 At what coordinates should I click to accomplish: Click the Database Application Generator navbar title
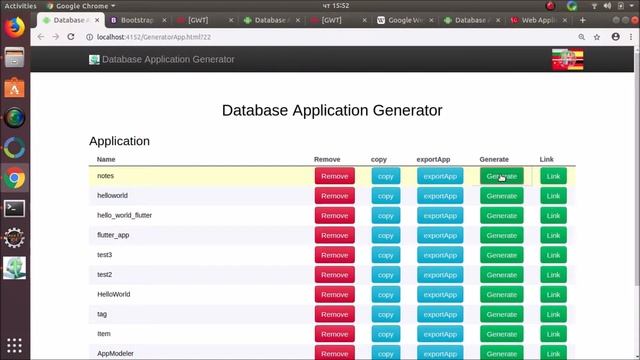pyautogui.click(x=168, y=60)
